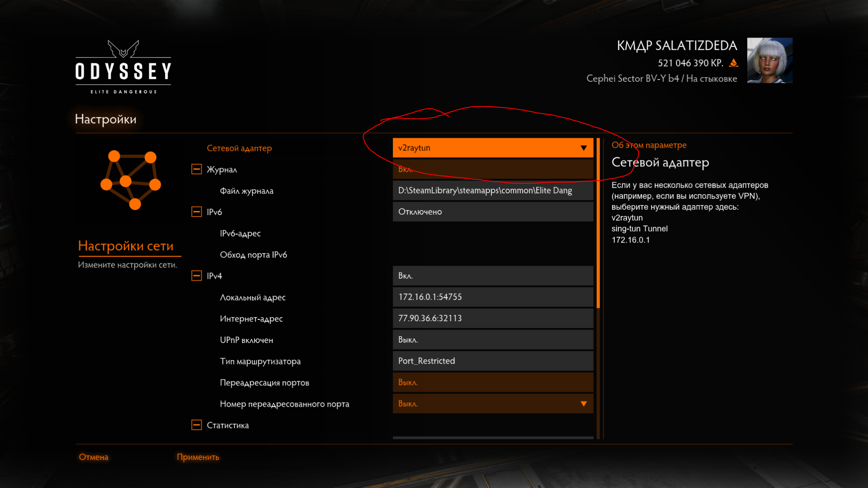Screen dimensions: 868x488
Task: Collapse the IPv4 section
Action: tap(197, 276)
